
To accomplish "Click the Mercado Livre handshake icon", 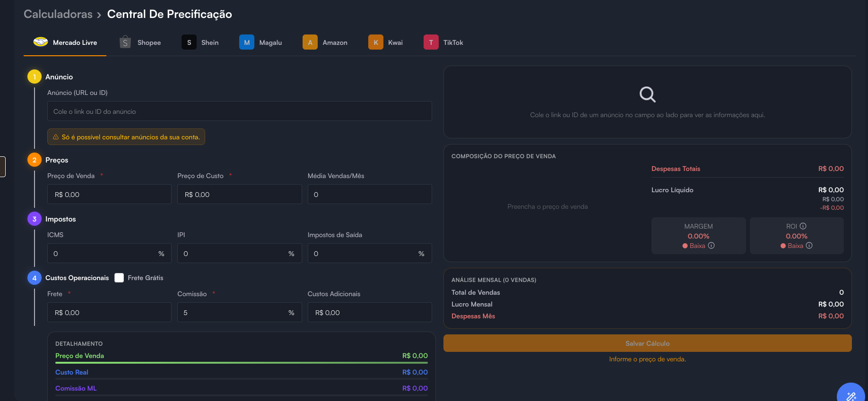I will tap(41, 42).
